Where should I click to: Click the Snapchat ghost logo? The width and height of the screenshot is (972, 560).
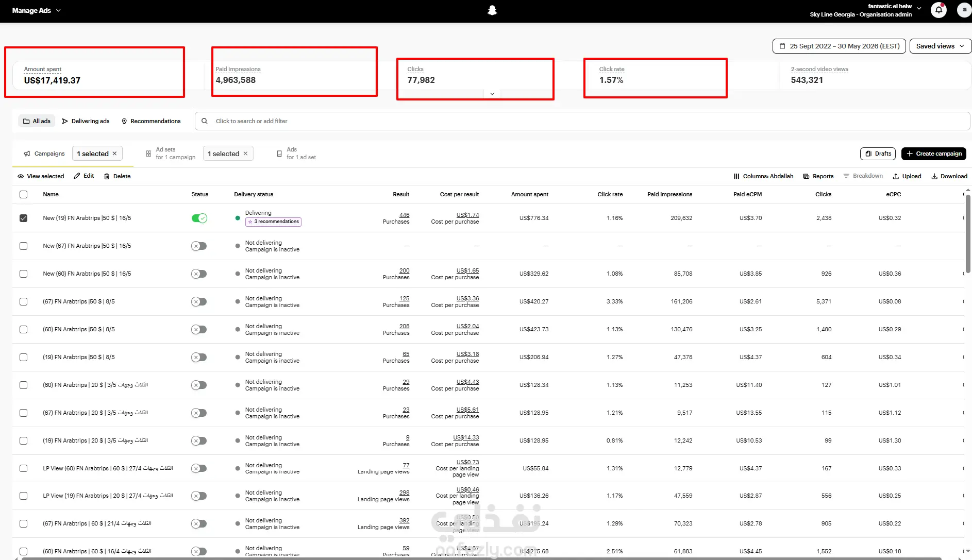492,10
